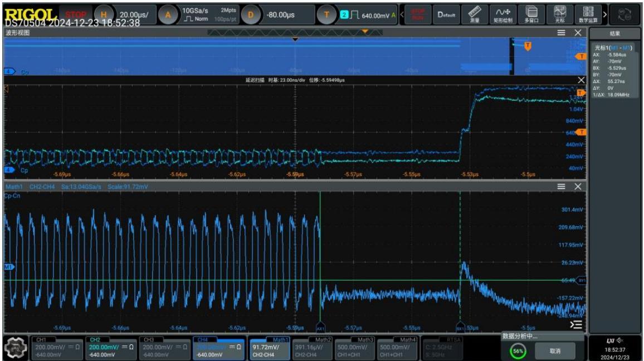Image resolution: width=644 pixels, height=361 pixels.
Task: Close the zoomed delayed-sweep view
Action: (x=581, y=80)
